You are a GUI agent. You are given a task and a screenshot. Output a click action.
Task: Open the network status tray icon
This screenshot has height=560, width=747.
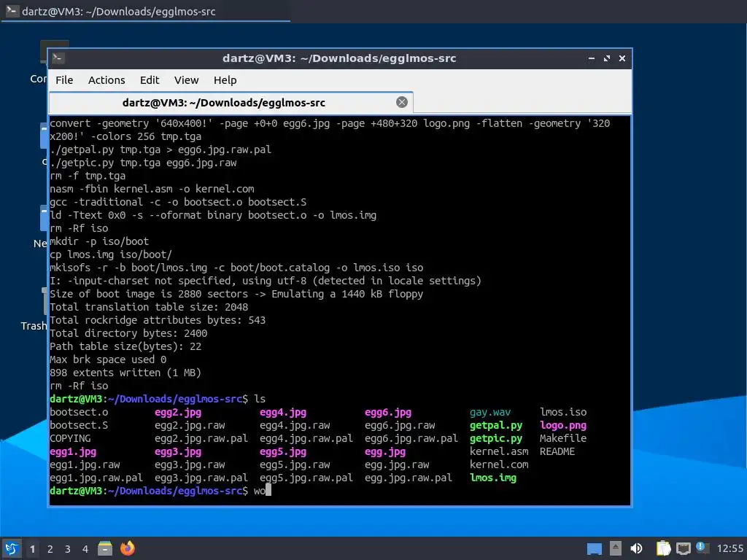coord(683,548)
